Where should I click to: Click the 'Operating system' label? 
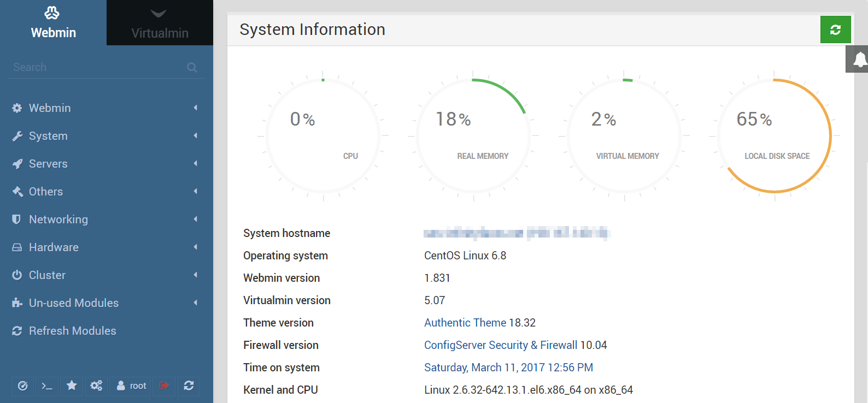coord(285,256)
